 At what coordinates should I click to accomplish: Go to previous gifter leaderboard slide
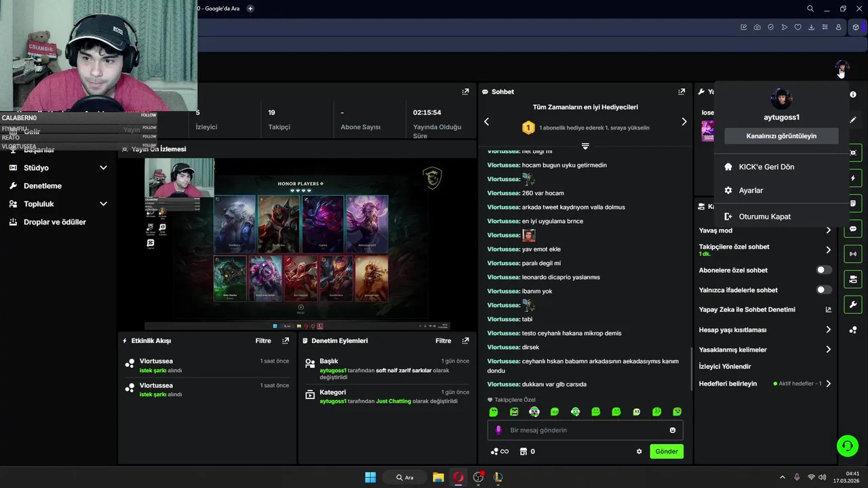[x=486, y=122]
